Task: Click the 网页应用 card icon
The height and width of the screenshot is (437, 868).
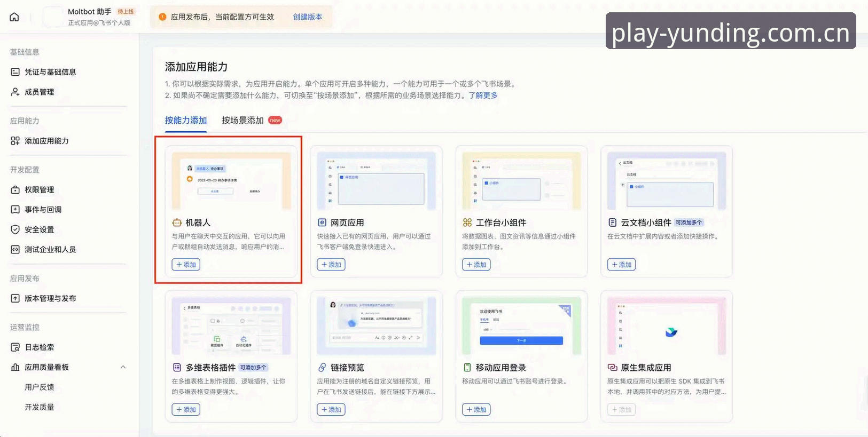Action: (322, 223)
